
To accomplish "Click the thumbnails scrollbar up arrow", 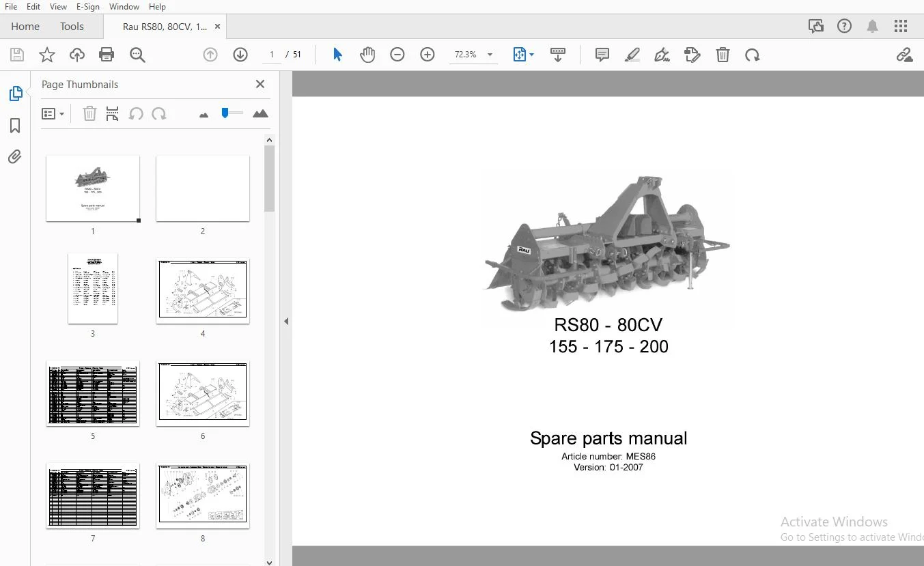I will [x=269, y=140].
